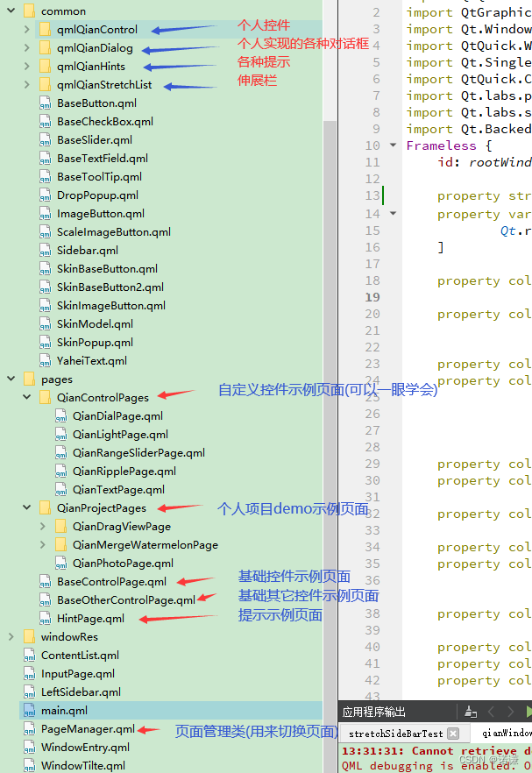Image resolution: width=532 pixels, height=773 pixels.
Task: Click the windowRes folder icon
Action: click(30, 636)
